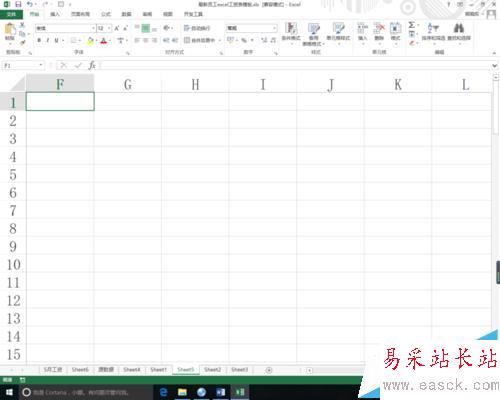The image size is (500, 400).
Task: Open the number format combo box
Action: click(x=252, y=28)
